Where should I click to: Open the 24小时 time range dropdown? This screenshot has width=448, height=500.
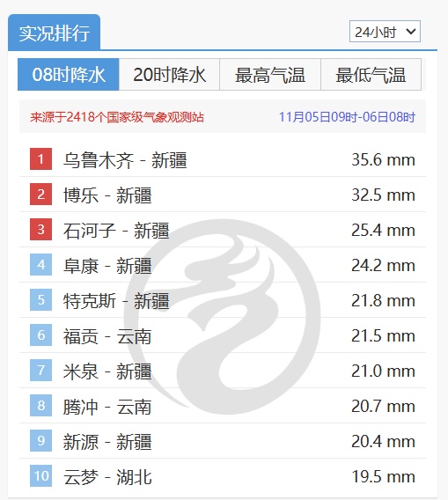coord(385,32)
